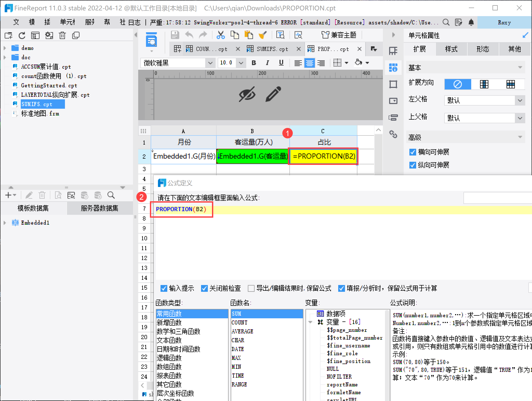Image resolution: width=532 pixels, height=401 pixels.
Task: Uncheck 横向可伸展 checkbox
Action: point(413,152)
